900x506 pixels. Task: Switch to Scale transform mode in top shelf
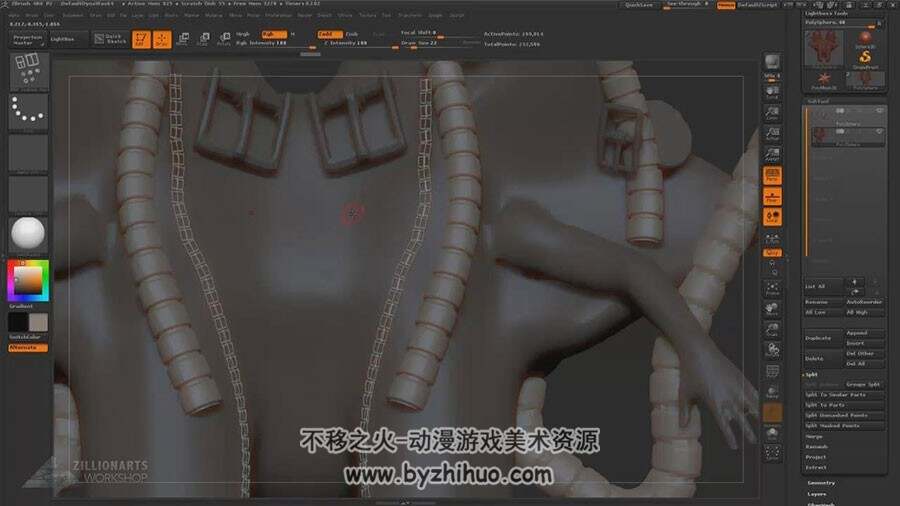[x=203, y=39]
